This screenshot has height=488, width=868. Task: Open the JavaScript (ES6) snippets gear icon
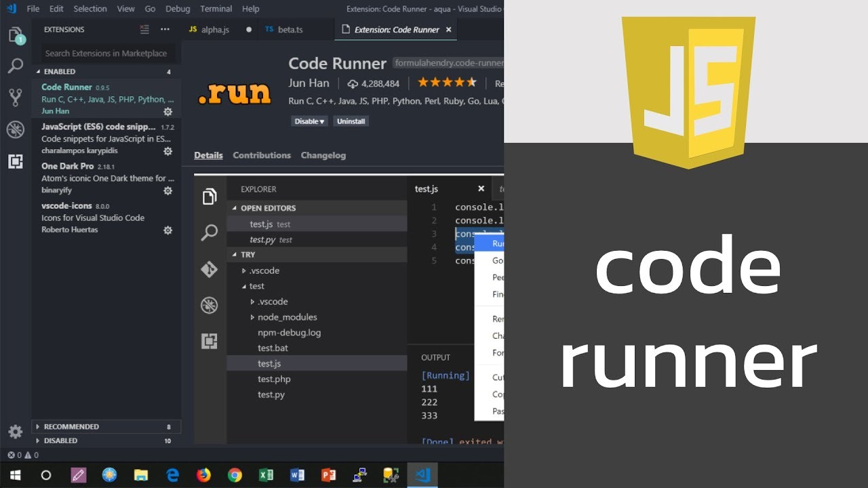[168, 151]
